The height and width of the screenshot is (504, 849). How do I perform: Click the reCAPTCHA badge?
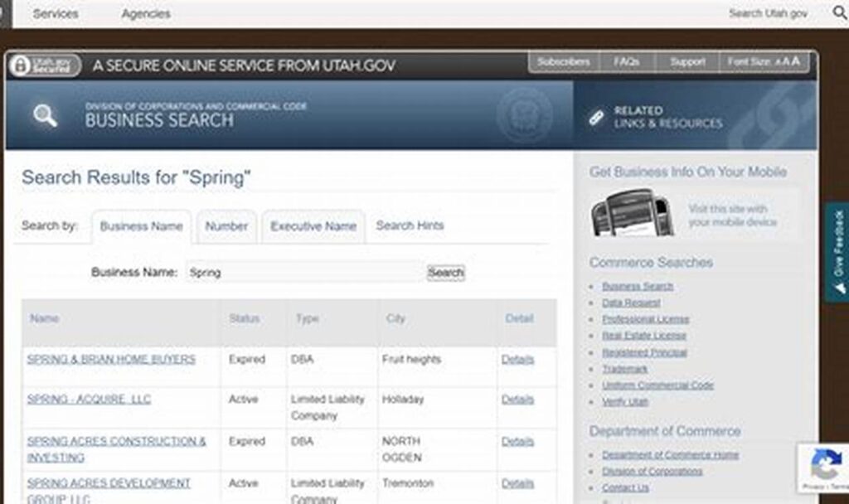click(823, 468)
